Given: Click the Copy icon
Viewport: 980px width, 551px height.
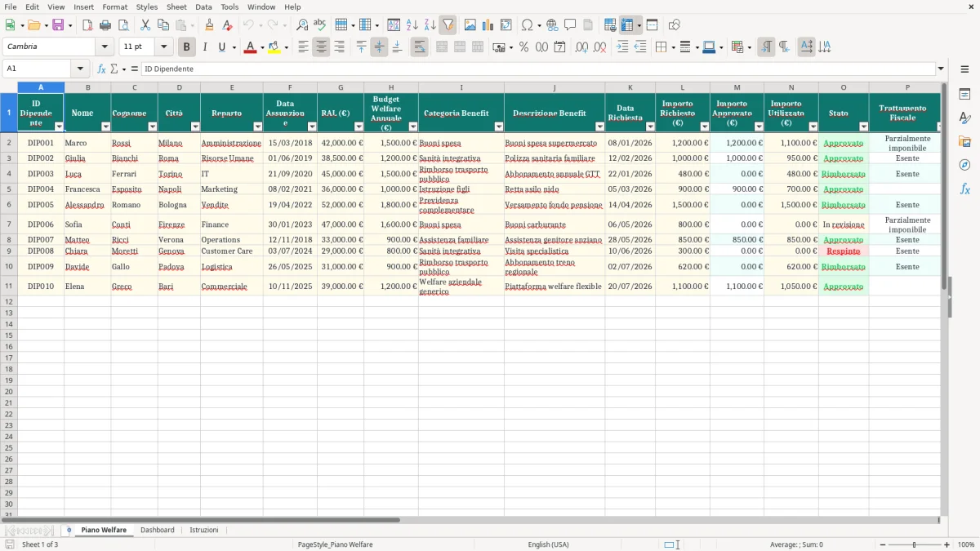Looking at the screenshot, I should 163,25.
